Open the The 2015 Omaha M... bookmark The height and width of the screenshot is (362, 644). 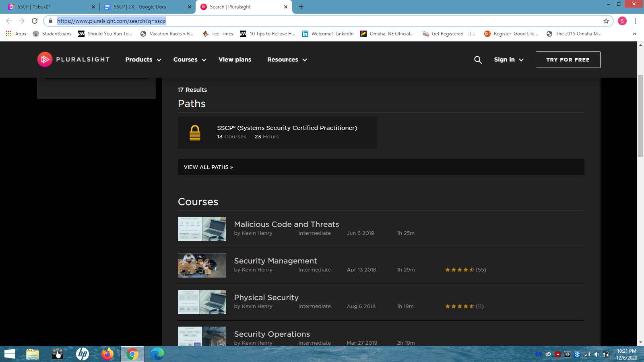(574, 34)
